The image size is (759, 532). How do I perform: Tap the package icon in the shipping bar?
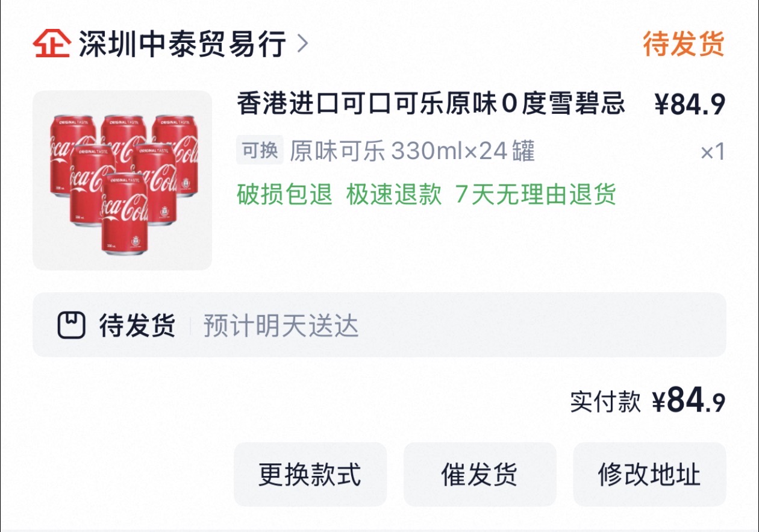pyautogui.click(x=71, y=325)
